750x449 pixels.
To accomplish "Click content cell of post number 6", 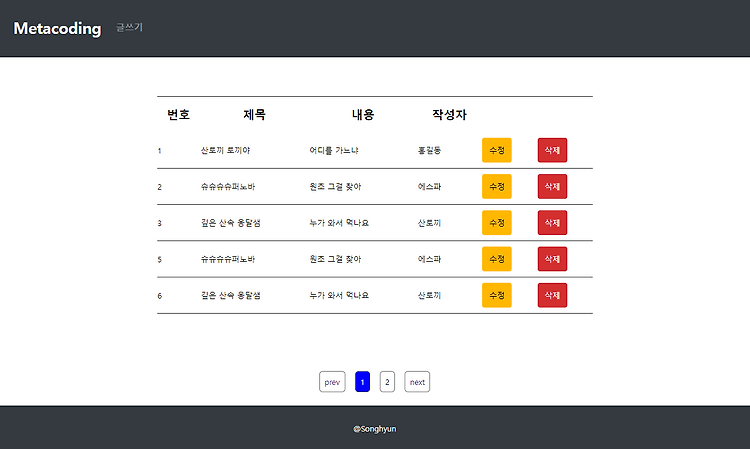I will [339, 296].
